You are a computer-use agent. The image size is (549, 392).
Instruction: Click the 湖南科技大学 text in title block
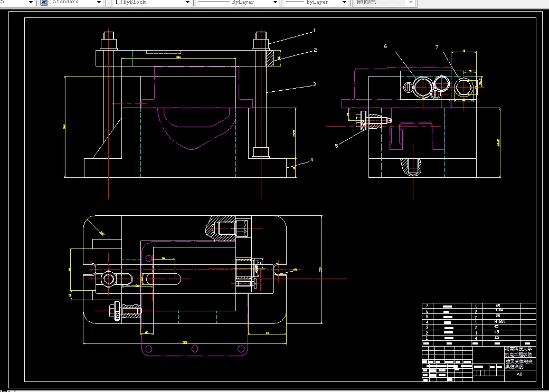tap(518, 349)
